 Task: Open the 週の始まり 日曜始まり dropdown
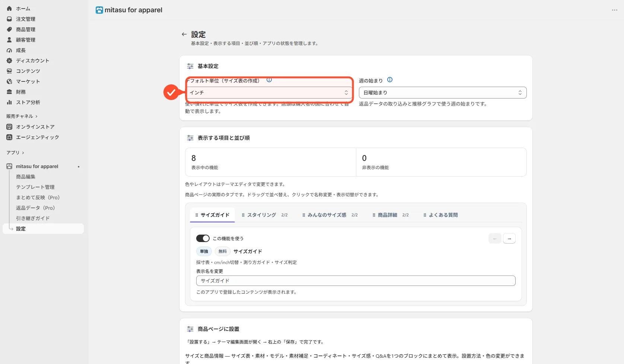point(443,93)
